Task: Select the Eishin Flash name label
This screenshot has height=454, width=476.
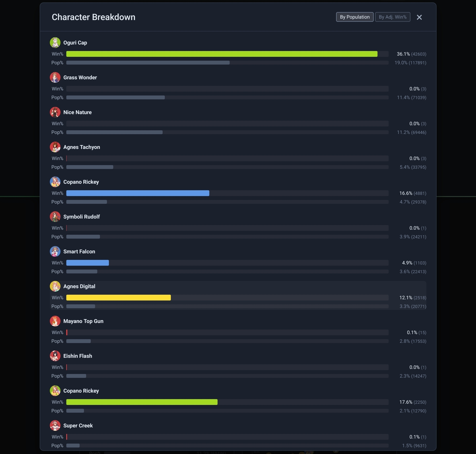Action: point(77,356)
